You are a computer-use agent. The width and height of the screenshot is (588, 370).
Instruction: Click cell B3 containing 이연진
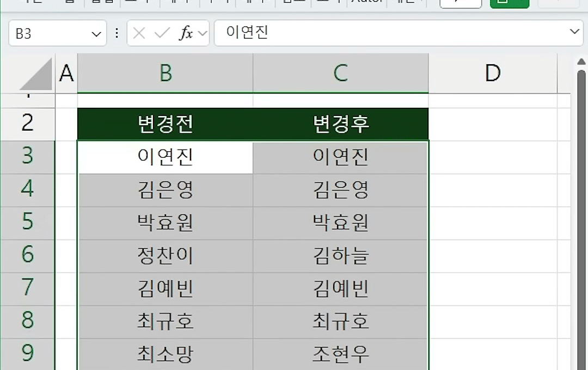166,157
